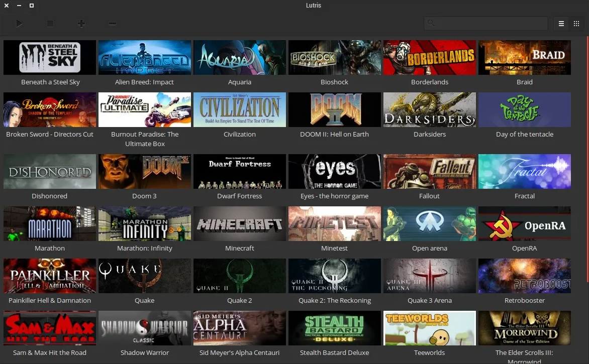
Task: Click the 'Quake 2: The Reckoning' label
Action: tap(335, 300)
